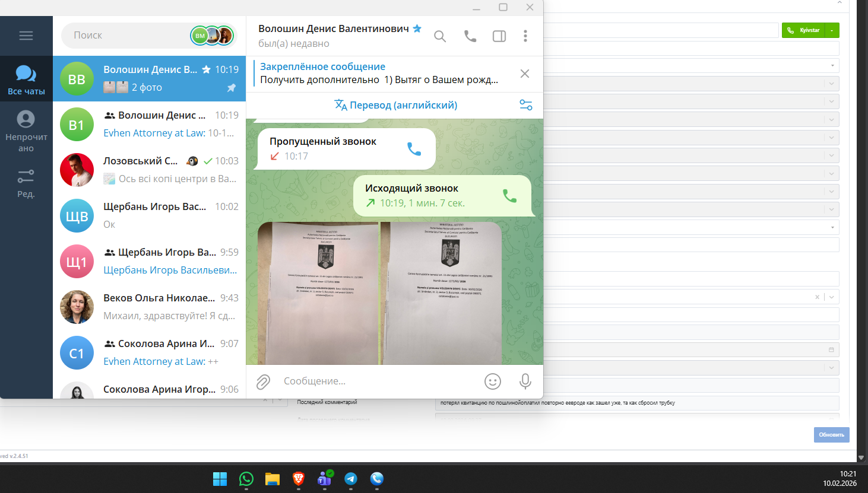The height and width of the screenshot is (493, 868).
Task: Click the Сообщение... message input
Action: point(380,381)
